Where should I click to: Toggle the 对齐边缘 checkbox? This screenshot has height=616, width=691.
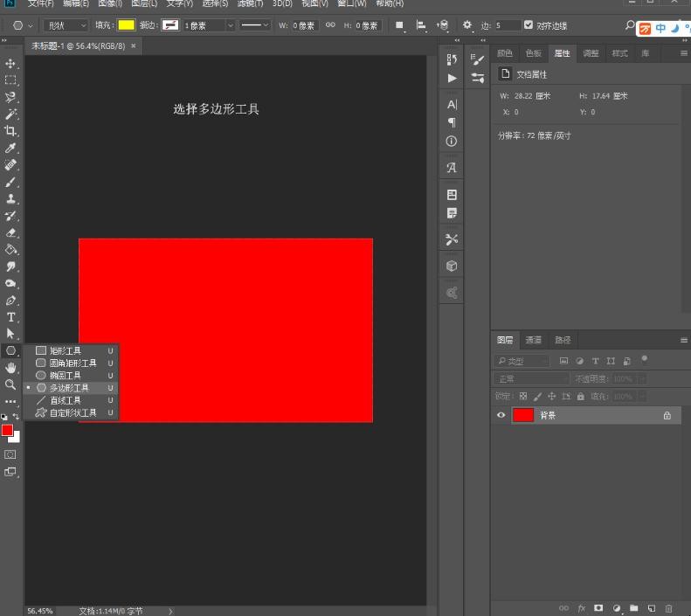pos(529,25)
